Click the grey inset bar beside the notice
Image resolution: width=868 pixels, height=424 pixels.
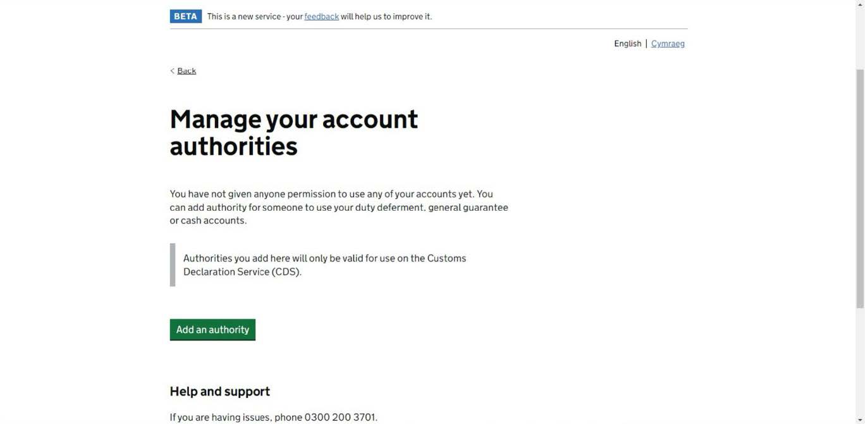[173, 265]
